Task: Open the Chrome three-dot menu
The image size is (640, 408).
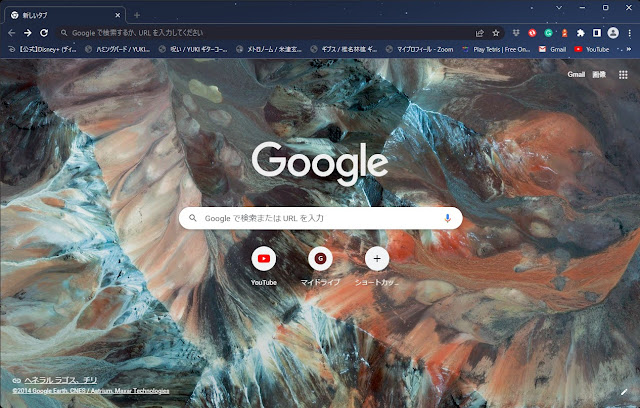Action: coord(629,33)
